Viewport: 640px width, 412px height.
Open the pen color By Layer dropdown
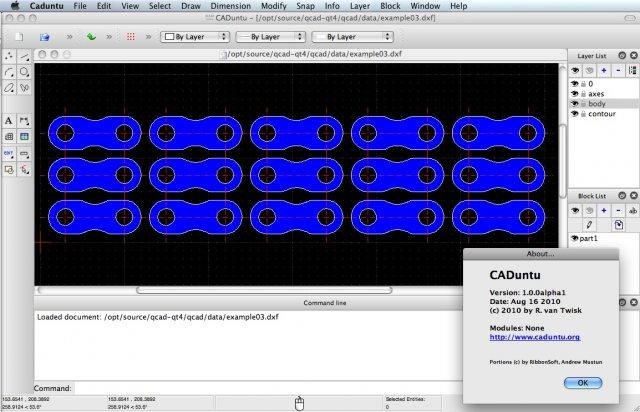click(195, 37)
